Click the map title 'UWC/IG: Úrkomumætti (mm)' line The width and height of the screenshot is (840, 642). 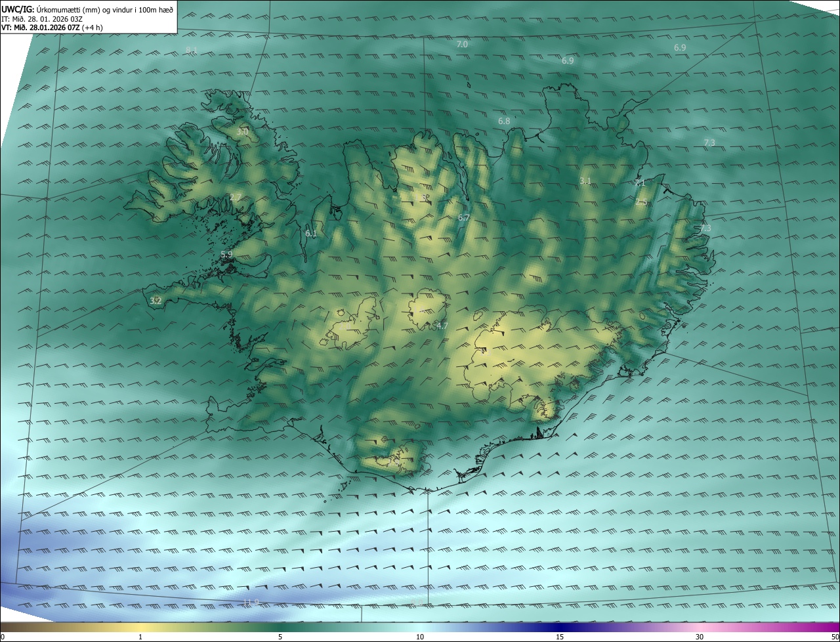(x=87, y=9)
